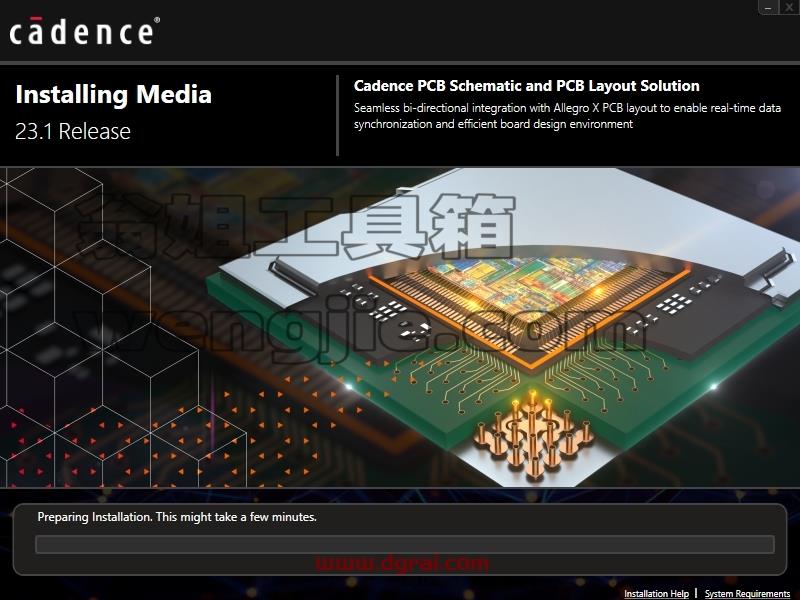Minimize the Cadence installer window
800x600 pixels.
coord(769,7)
